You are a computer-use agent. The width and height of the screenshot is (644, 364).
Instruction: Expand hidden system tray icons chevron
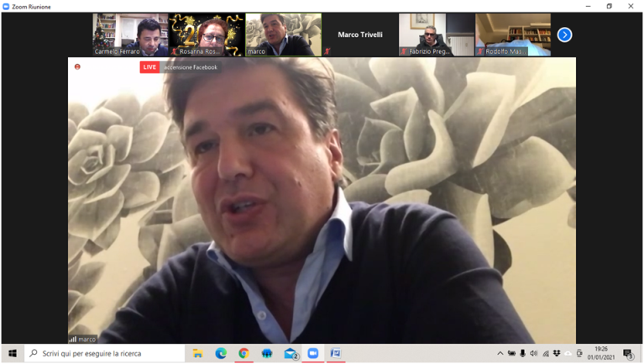tap(500, 354)
